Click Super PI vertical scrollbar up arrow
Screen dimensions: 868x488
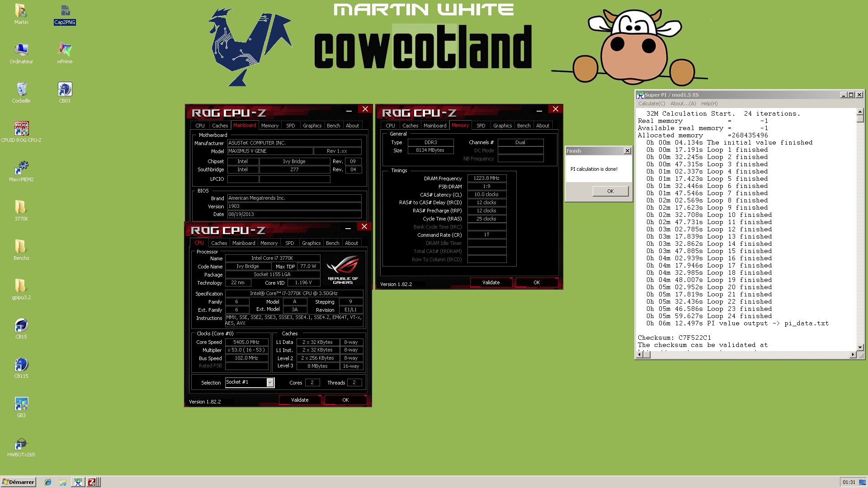point(860,111)
